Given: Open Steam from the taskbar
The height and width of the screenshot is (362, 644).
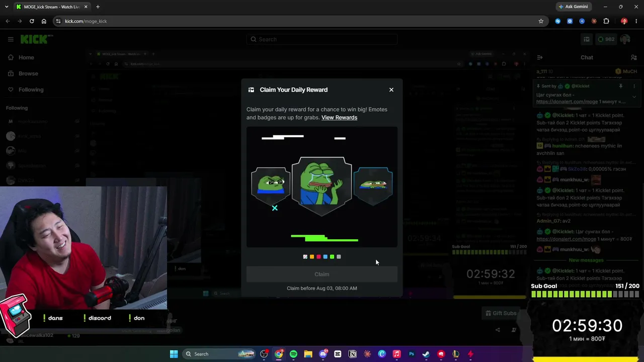Looking at the screenshot, I should pyautogui.click(x=426, y=354).
